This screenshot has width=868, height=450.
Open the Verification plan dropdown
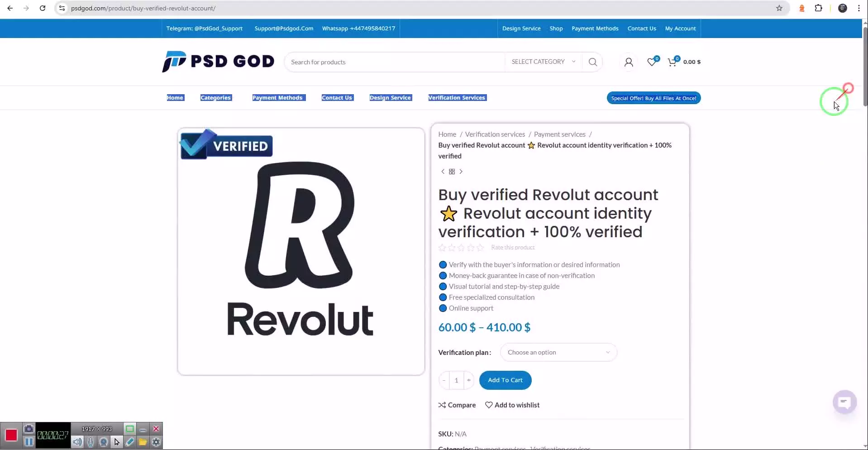(558, 352)
